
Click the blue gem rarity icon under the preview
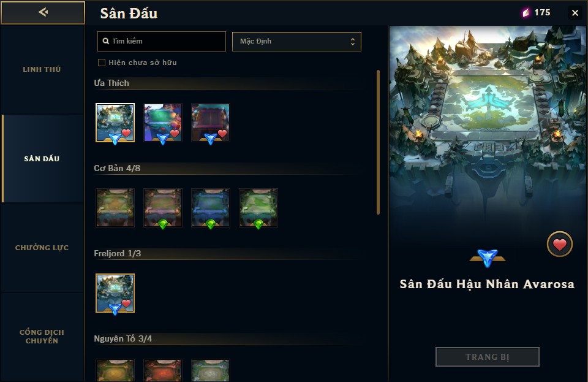click(488, 258)
